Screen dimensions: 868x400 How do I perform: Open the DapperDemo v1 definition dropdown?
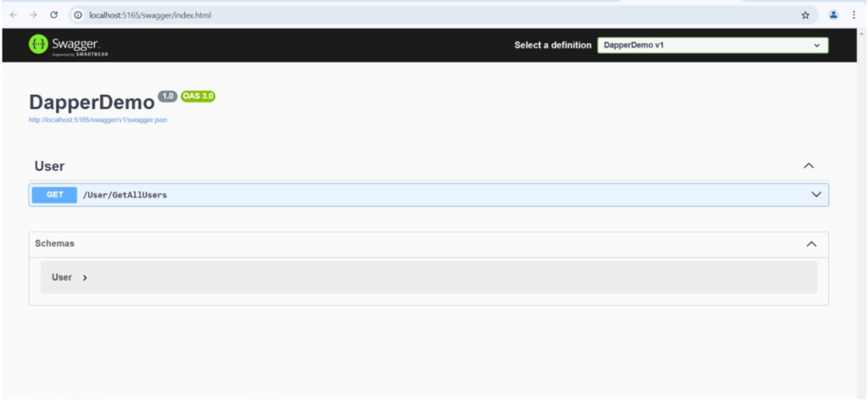tap(712, 45)
